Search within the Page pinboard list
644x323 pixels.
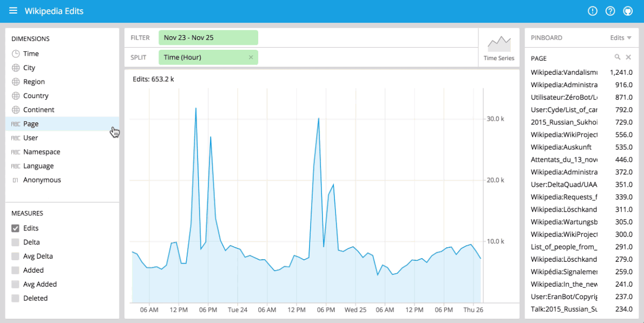(x=617, y=57)
